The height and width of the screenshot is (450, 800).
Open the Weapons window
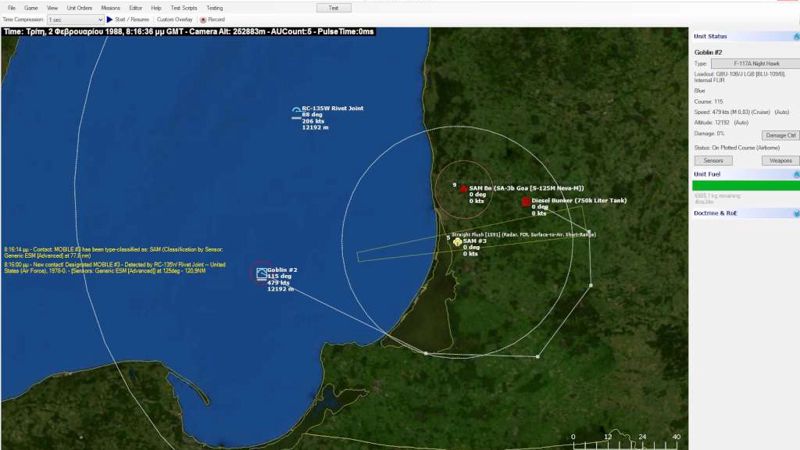[x=781, y=161]
